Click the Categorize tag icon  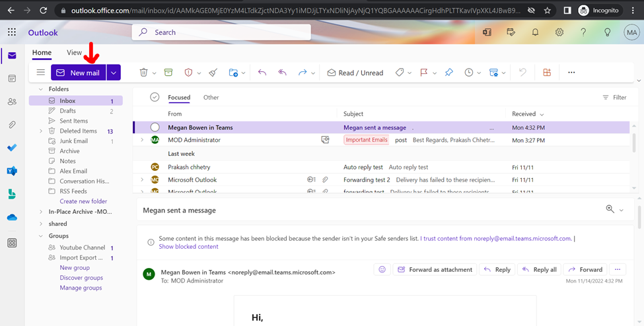tap(400, 73)
